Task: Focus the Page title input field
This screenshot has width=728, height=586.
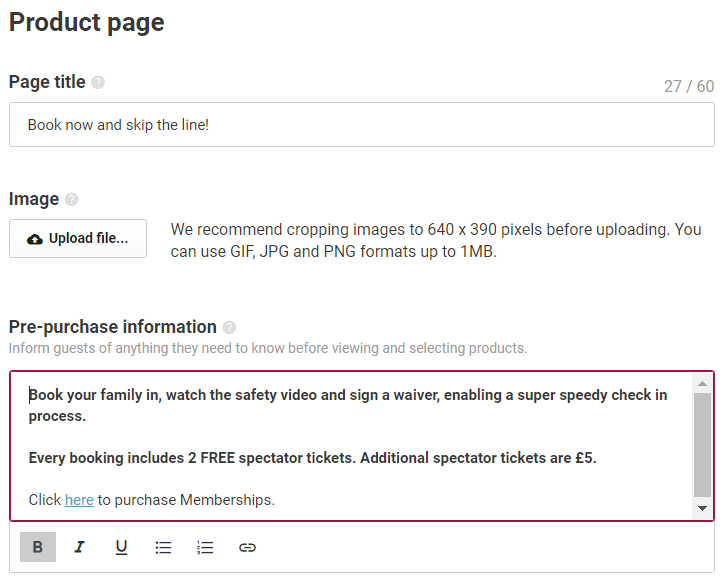Action: [x=361, y=125]
